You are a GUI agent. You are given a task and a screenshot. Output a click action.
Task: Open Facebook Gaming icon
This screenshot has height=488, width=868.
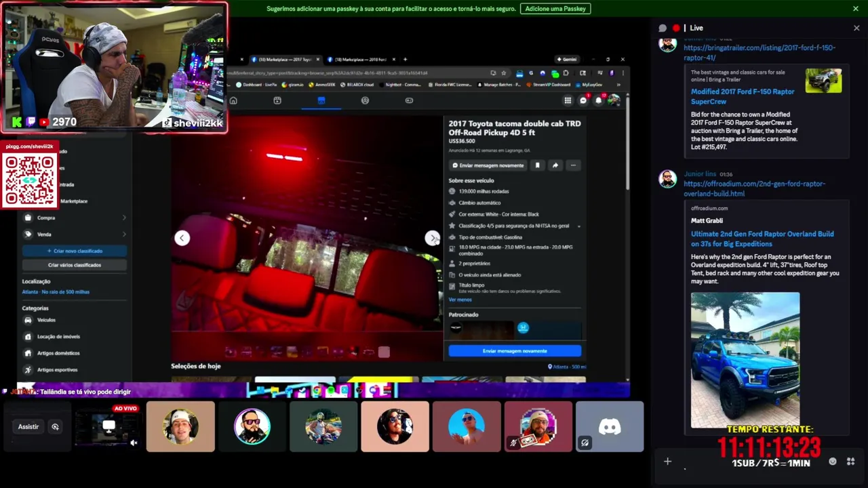point(409,100)
